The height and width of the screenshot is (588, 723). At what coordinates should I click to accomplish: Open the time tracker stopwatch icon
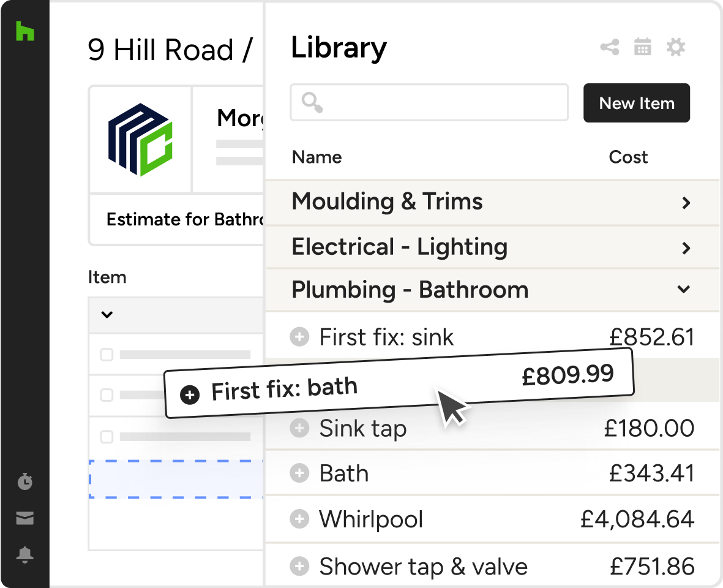click(x=24, y=482)
